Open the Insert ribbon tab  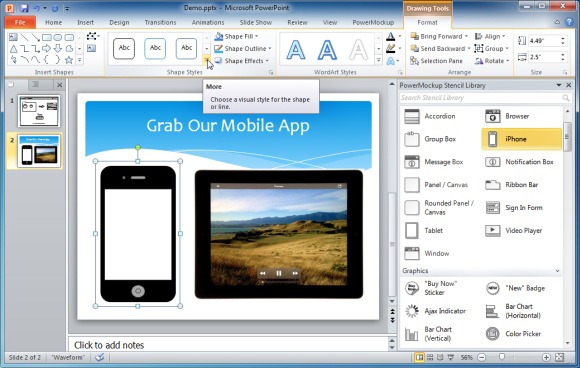pos(85,22)
